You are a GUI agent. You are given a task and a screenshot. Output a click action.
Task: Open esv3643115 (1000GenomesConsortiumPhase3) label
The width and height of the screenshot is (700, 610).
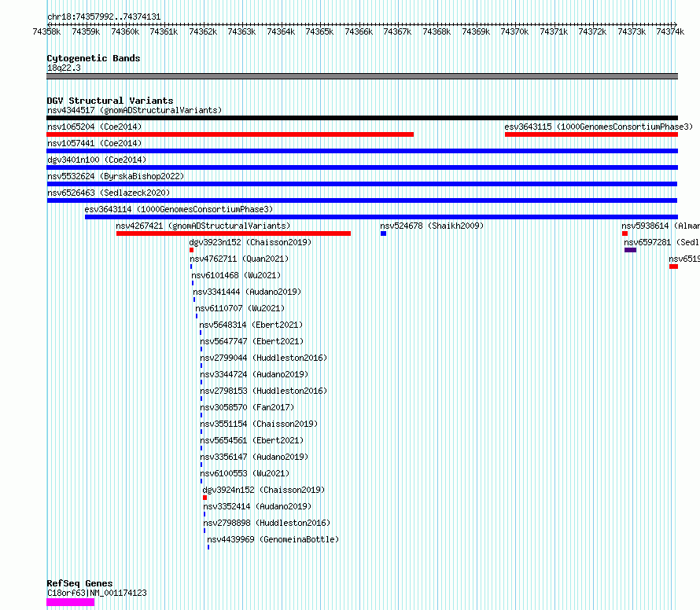(599, 127)
